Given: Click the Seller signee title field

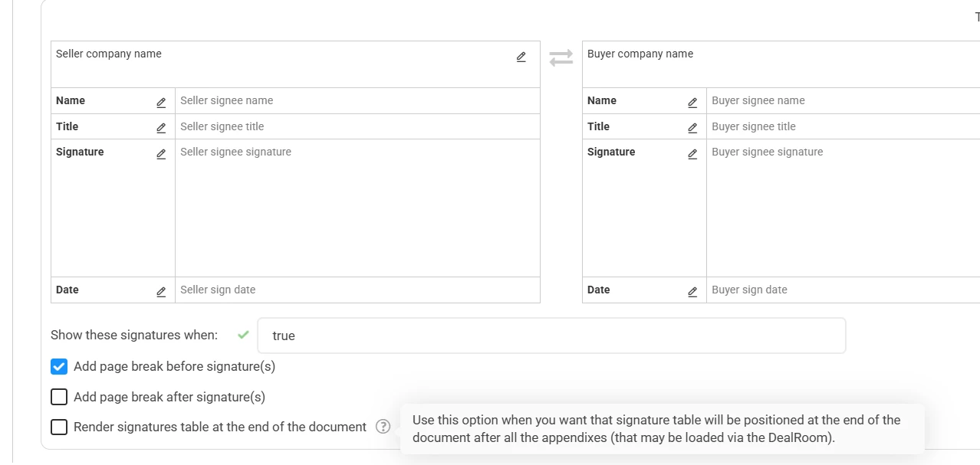Looking at the screenshot, I should point(357,126).
